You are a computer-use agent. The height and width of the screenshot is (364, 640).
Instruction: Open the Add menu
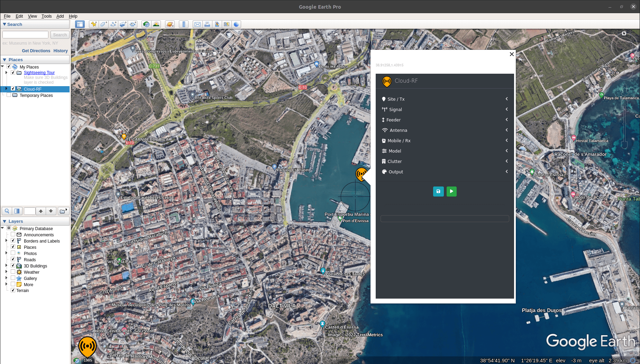click(x=60, y=16)
